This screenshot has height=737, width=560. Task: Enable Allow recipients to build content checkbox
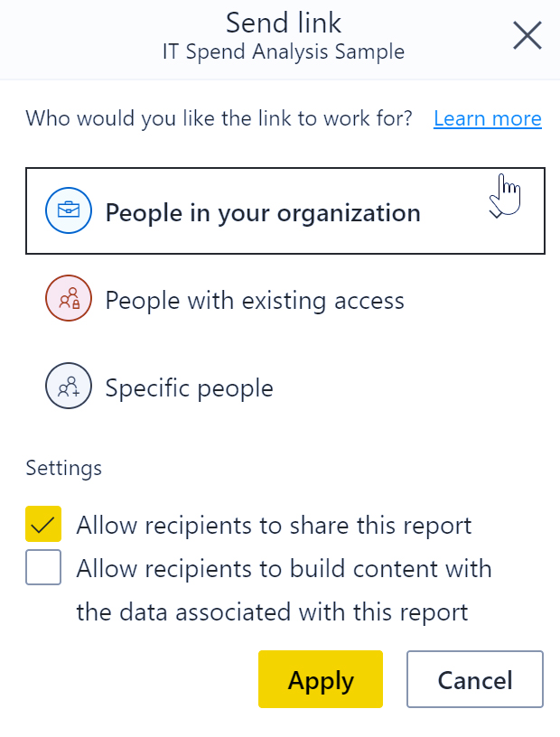43,567
